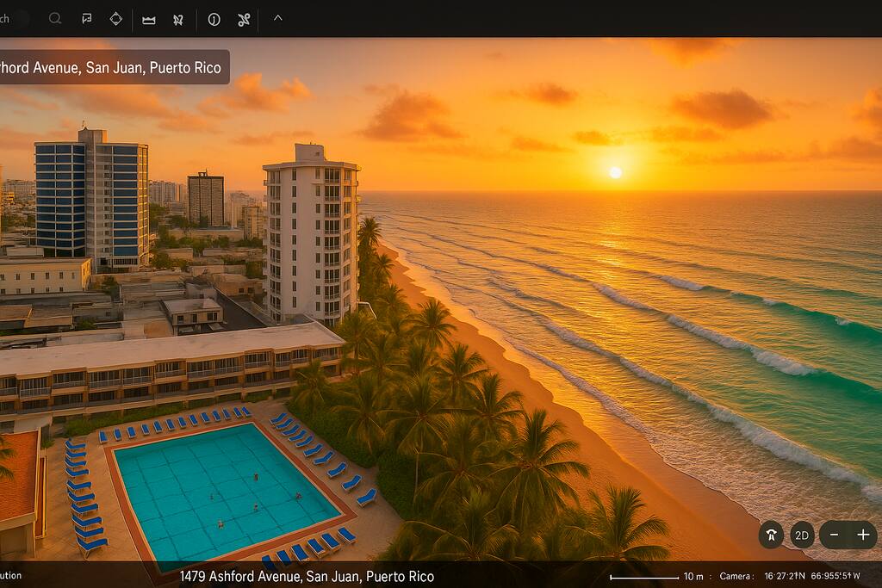Click the curly knot icon in toolbar

pyautogui.click(x=245, y=19)
